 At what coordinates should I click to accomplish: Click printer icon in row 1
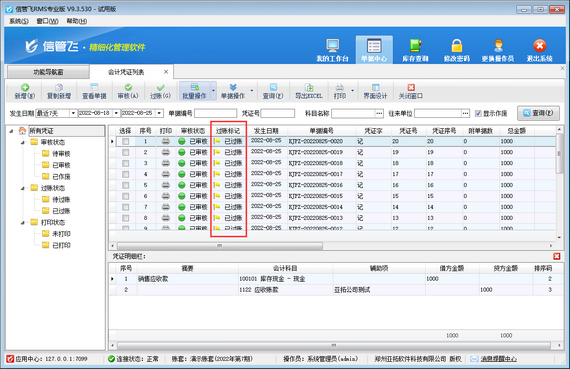click(166, 141)
